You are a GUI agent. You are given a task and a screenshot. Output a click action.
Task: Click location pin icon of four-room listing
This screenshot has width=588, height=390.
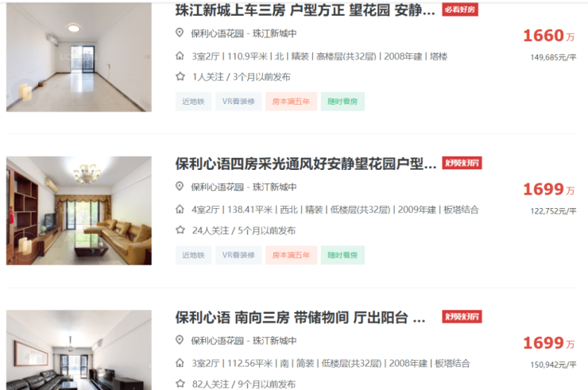[180, 187]
